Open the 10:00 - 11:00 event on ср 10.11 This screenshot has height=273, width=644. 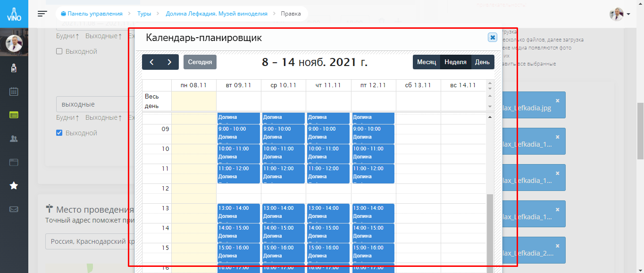point(284,154)
